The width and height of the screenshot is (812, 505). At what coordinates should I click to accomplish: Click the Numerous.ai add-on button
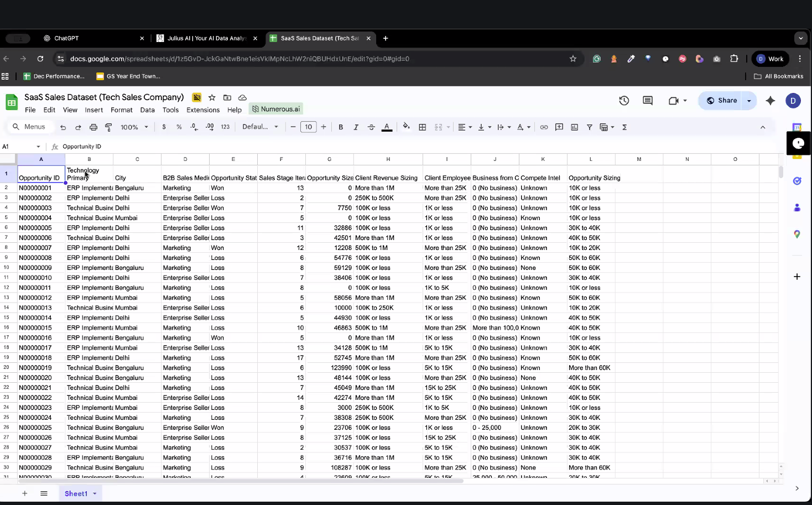pos(275,109)
